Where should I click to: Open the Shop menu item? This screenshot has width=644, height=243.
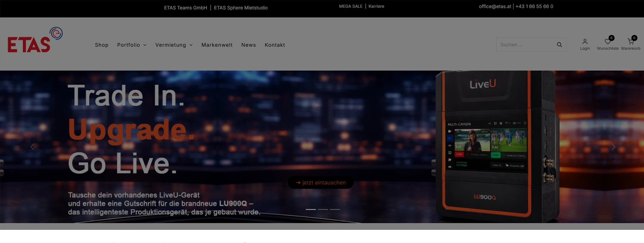click(x=101, y=45)
